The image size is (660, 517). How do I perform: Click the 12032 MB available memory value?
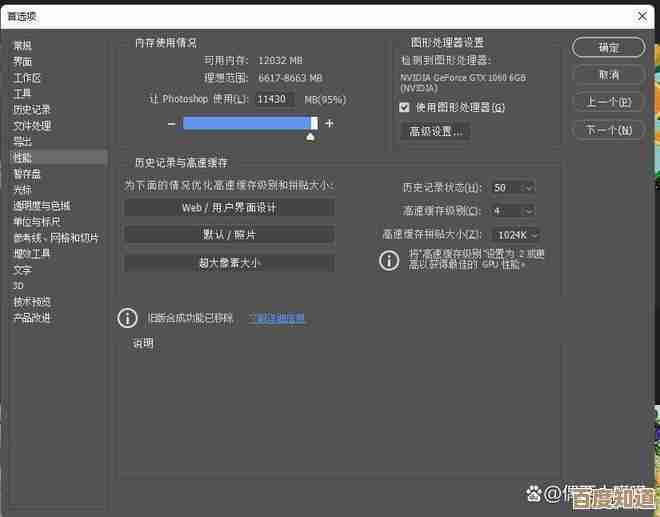tap(280, 60)
